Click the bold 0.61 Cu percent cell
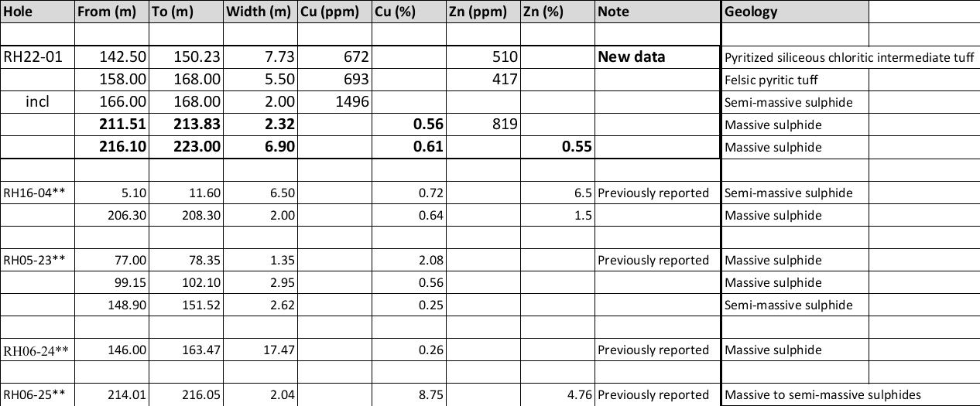The height and width of the screenshot is (406, 980). pos(409,147)
